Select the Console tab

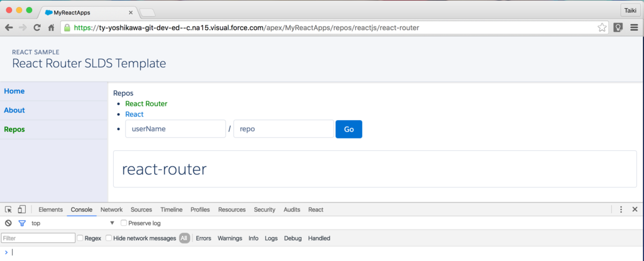click(81, 209)
